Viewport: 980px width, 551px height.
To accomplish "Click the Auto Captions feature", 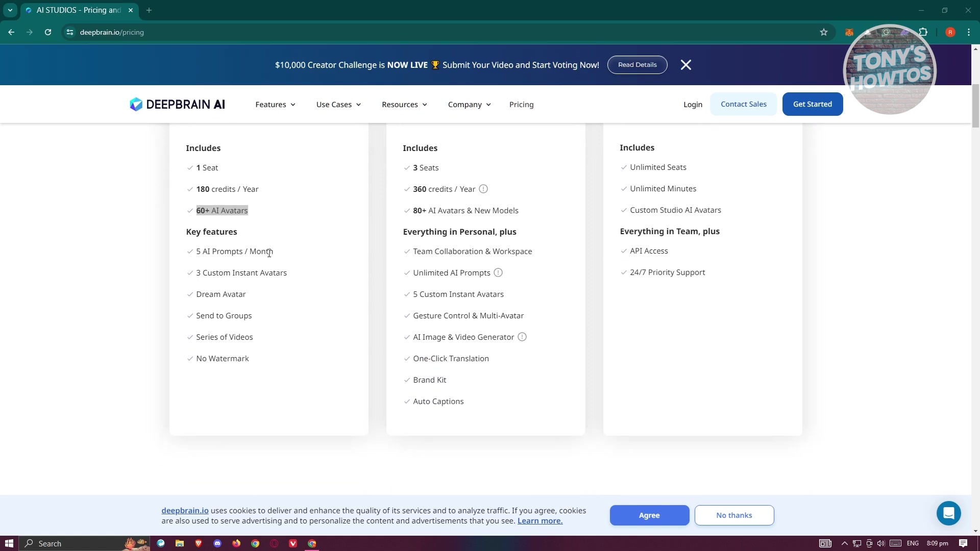I will (438, 402).
